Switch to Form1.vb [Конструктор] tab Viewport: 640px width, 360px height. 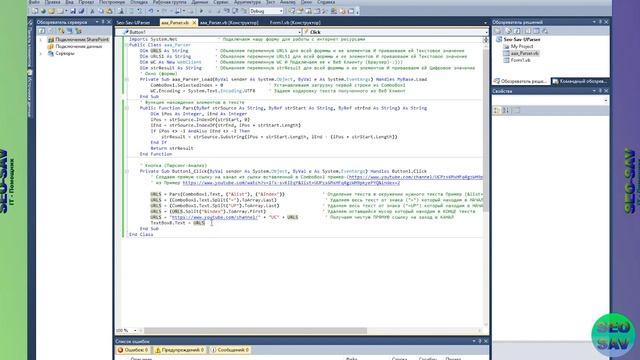pos(295,22)
